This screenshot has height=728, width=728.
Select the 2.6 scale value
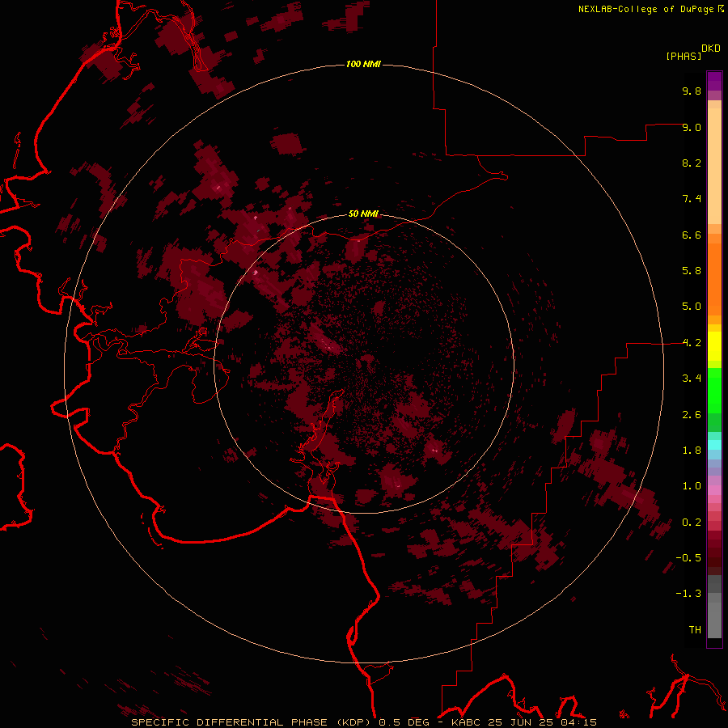692,415
